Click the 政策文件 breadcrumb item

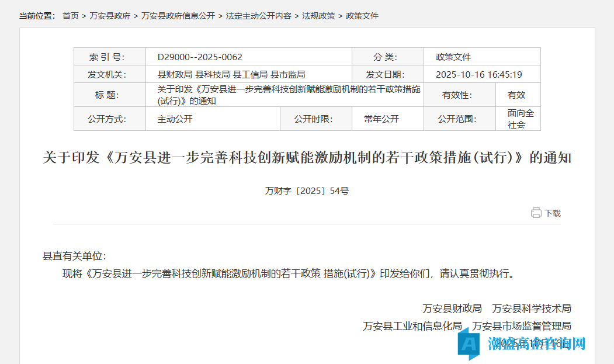pyautogui.click(x=362, y=16)
